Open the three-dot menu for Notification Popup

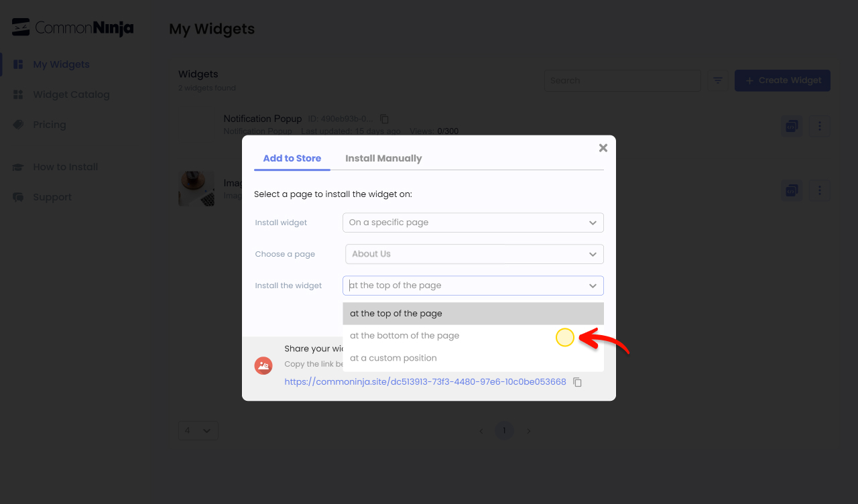820,125
